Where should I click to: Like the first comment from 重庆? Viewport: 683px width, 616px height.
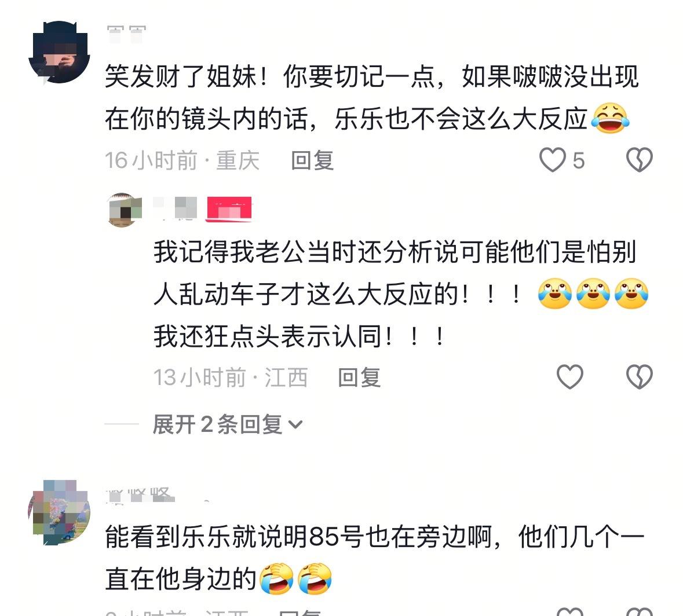552,160
